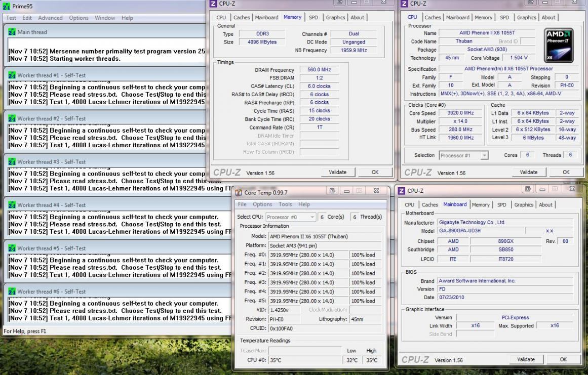Open Prime95 Advanced menu

point(50,18)
